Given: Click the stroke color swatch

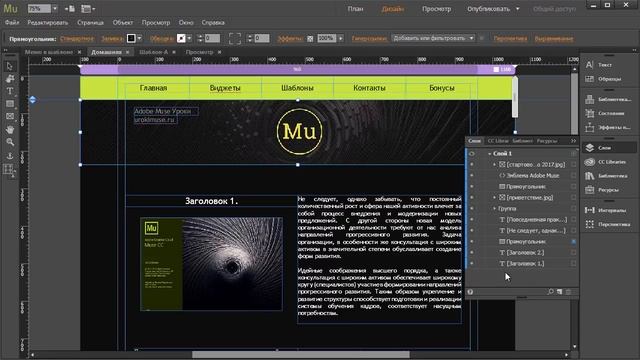Looking at the screenshot, I should click(x=181, y=38).
